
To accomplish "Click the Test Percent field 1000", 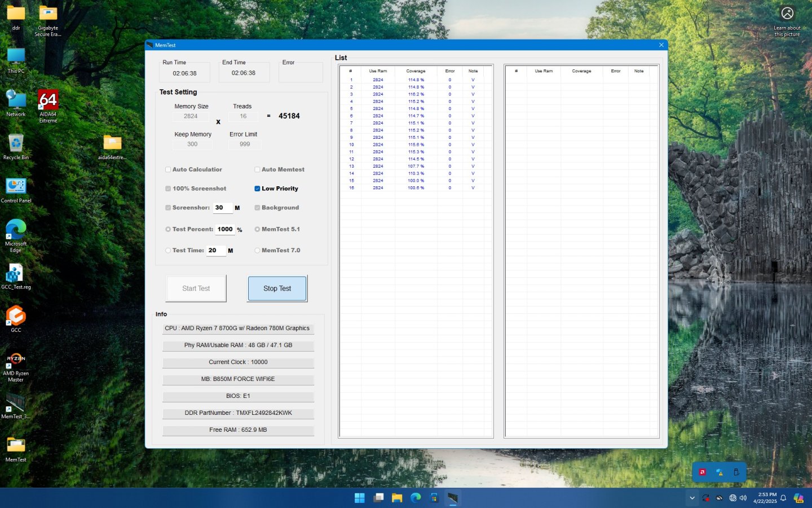I will click(225, 229).
